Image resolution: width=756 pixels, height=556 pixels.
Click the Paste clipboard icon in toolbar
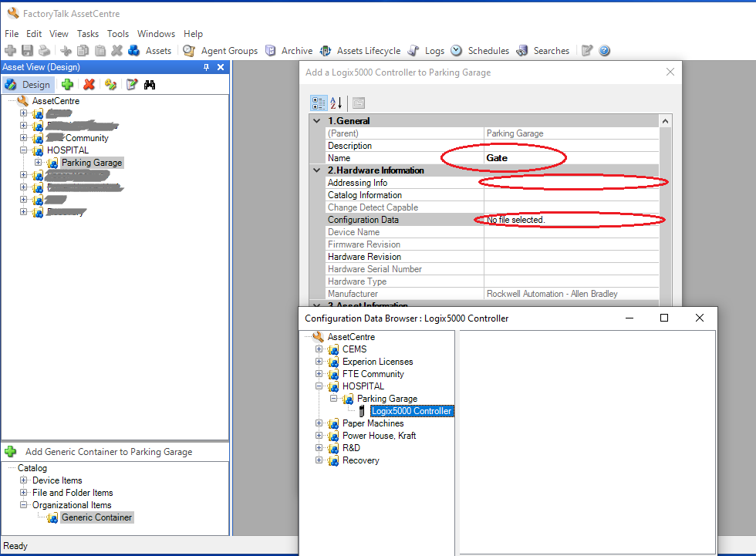pos(100,50)
